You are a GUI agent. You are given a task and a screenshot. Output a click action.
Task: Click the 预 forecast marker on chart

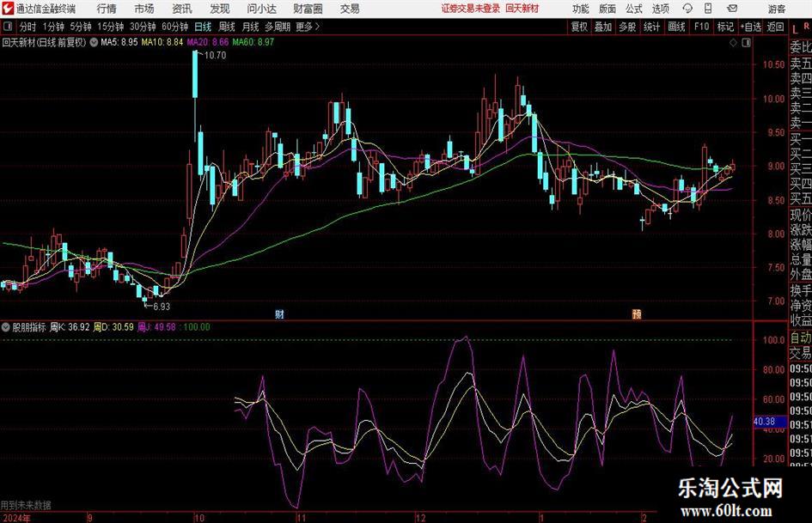[637, 313]
